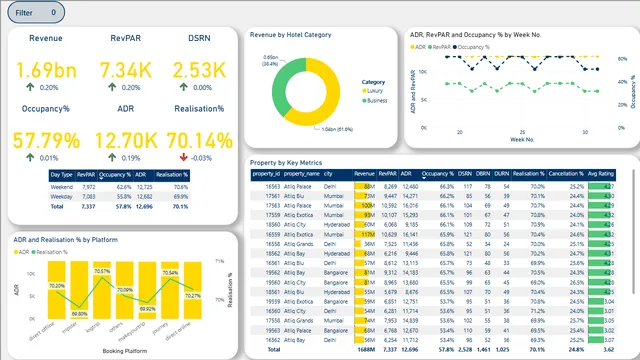Click the RevPAR legend marker in weekly chart
This screenshot has height=360, width=640.
pyautogui.click(x=430, y=47)
